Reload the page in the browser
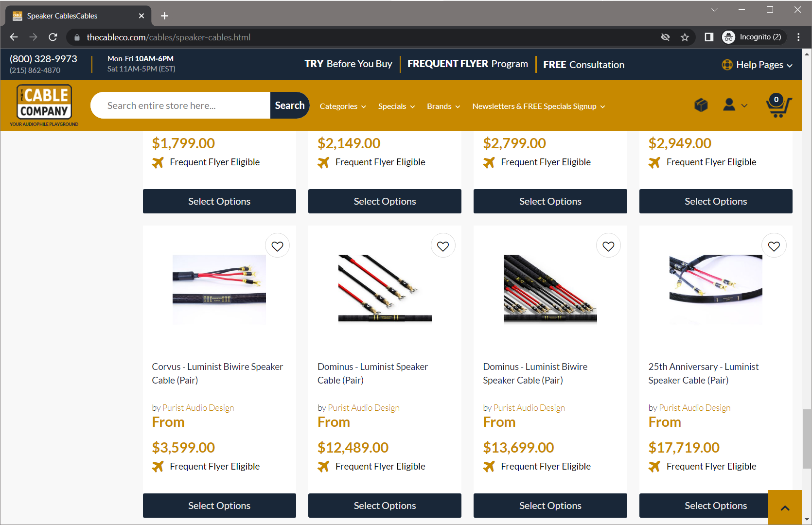The image size is (812, 525). click(53, 37)
